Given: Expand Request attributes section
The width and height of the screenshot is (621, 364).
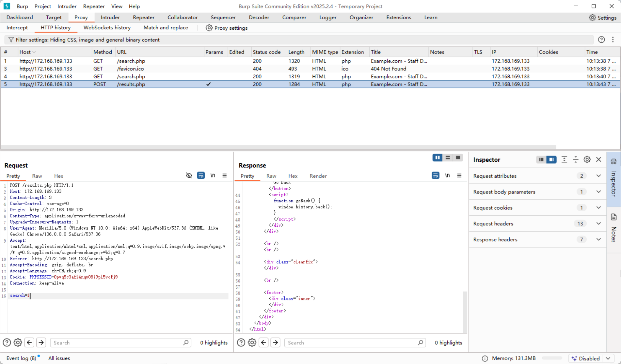Looking at the screenshot, I should 598,176.
